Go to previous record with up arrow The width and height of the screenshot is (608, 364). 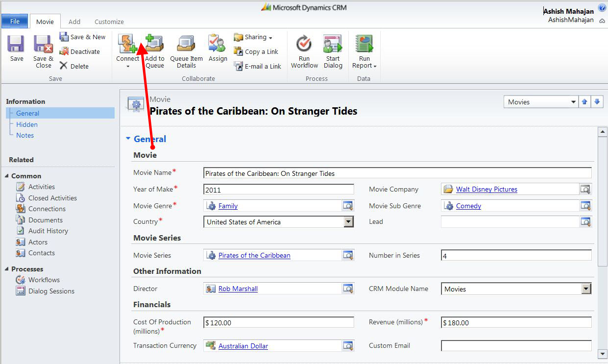[x=584, y=102]
